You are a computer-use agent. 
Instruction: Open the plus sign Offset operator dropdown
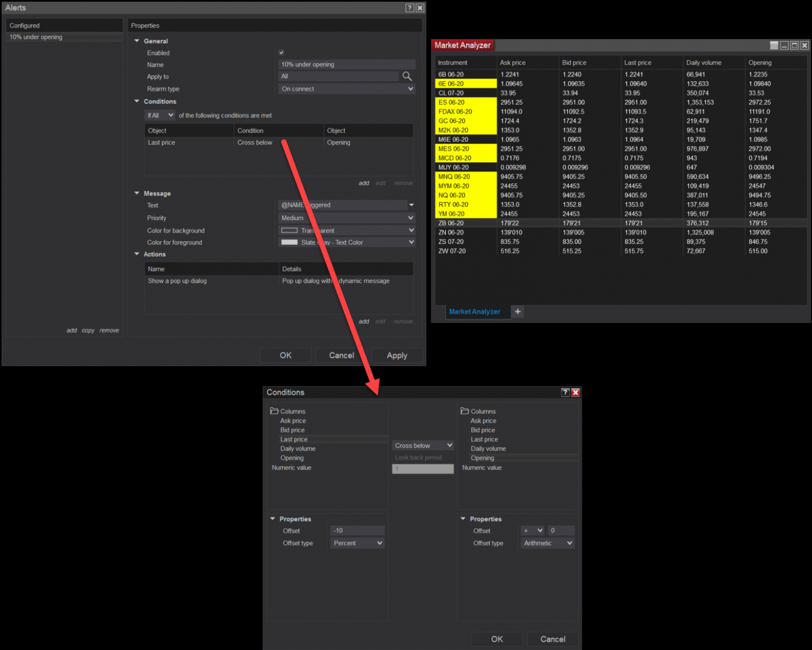pos(532,531)
